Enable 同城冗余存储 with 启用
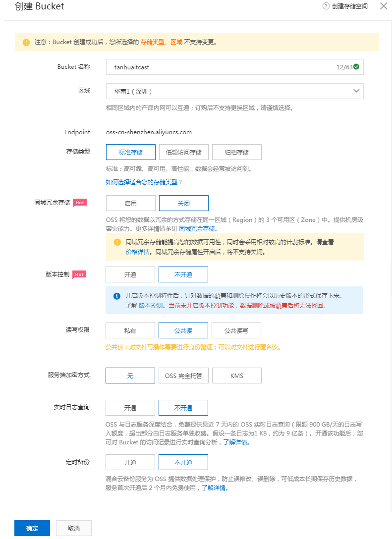The height and width of the screenshot is (539, 392). (x=131, y=203)
